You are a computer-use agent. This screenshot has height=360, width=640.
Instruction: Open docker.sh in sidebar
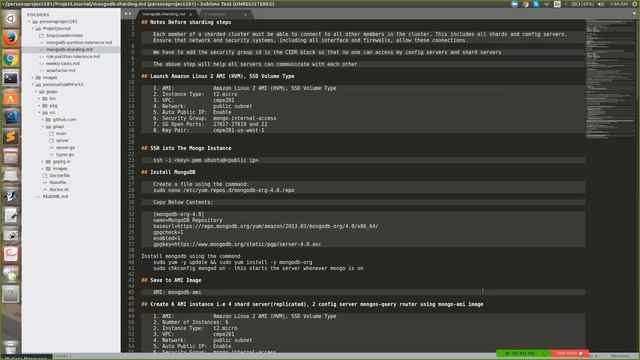click(59, 189)
